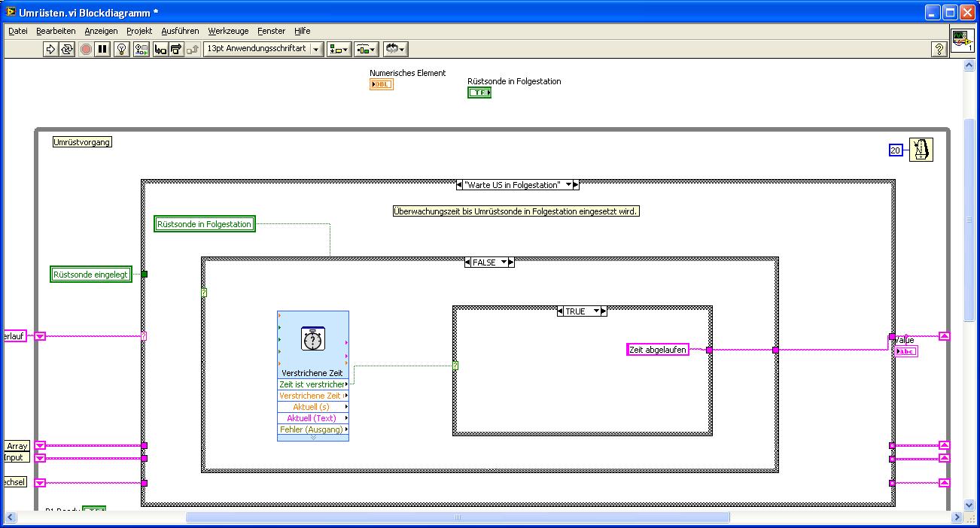Open the "Warte US in Folgestation" case selector dropdown

[569, 185]
